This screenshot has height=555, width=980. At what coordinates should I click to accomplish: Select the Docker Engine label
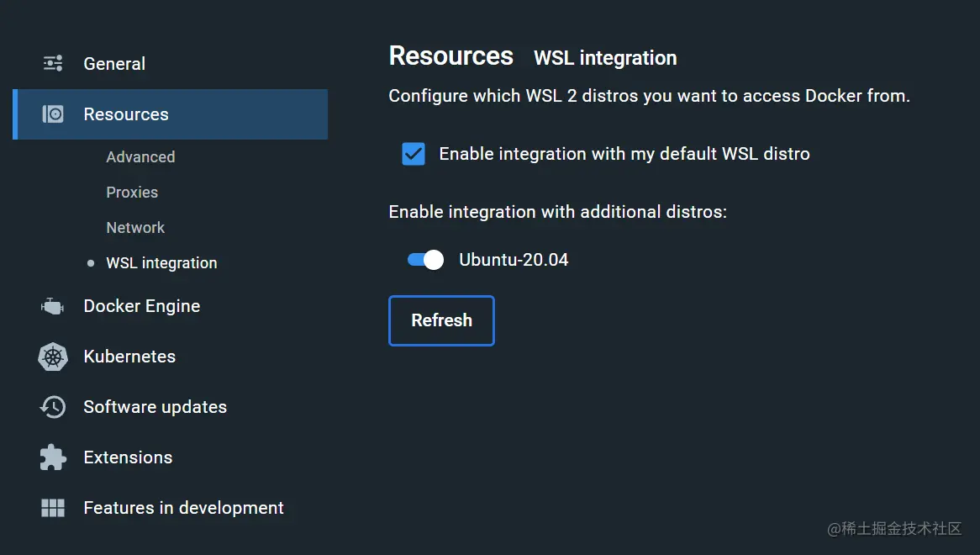pyautogui.click(x=142, y=306)
